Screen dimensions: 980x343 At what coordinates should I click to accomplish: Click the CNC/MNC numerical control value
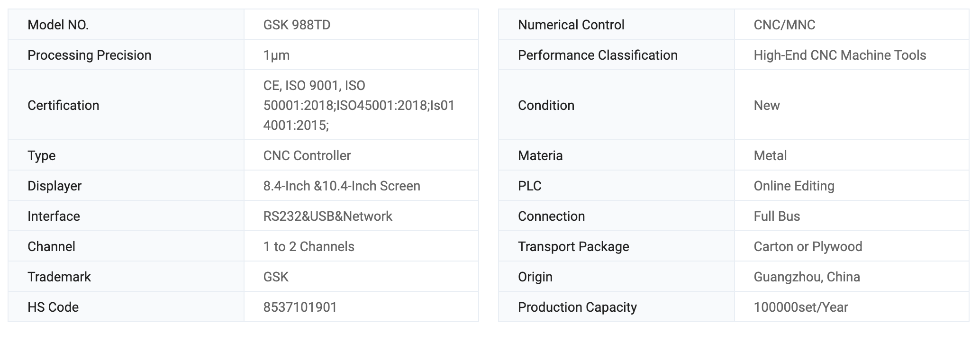pos(784,25)
